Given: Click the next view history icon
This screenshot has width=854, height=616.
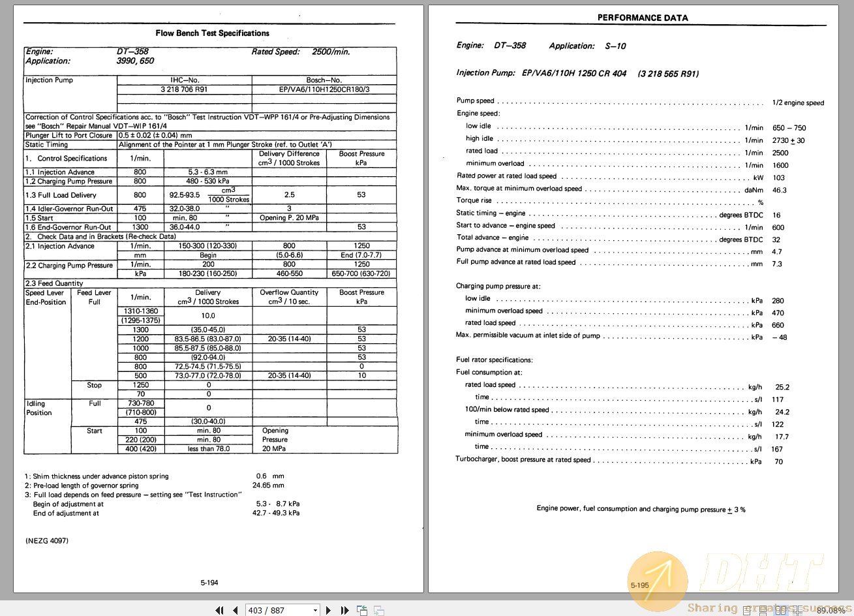Looking at the screenshot, I should [378, 610].
